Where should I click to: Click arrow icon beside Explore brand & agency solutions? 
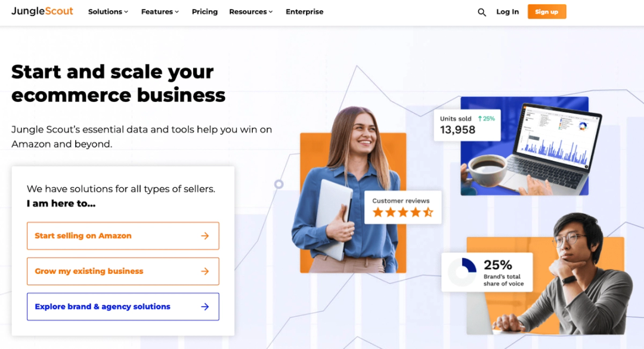pos(205,307)
